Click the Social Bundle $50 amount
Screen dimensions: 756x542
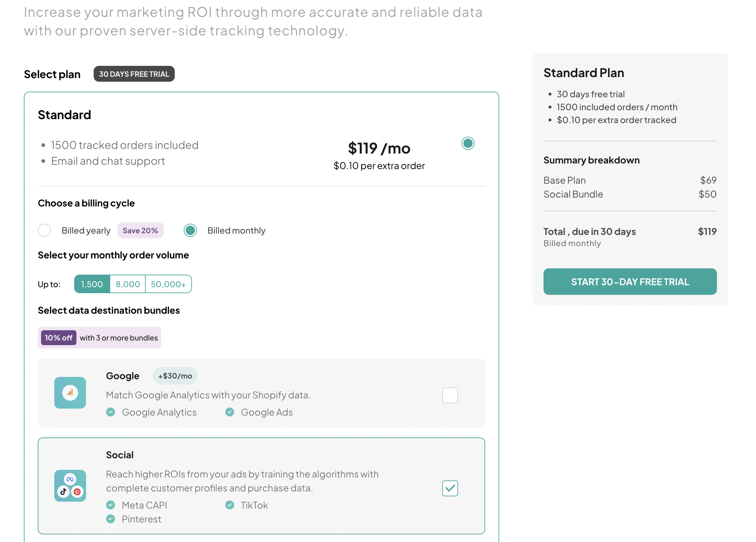(x=707, y=194)
